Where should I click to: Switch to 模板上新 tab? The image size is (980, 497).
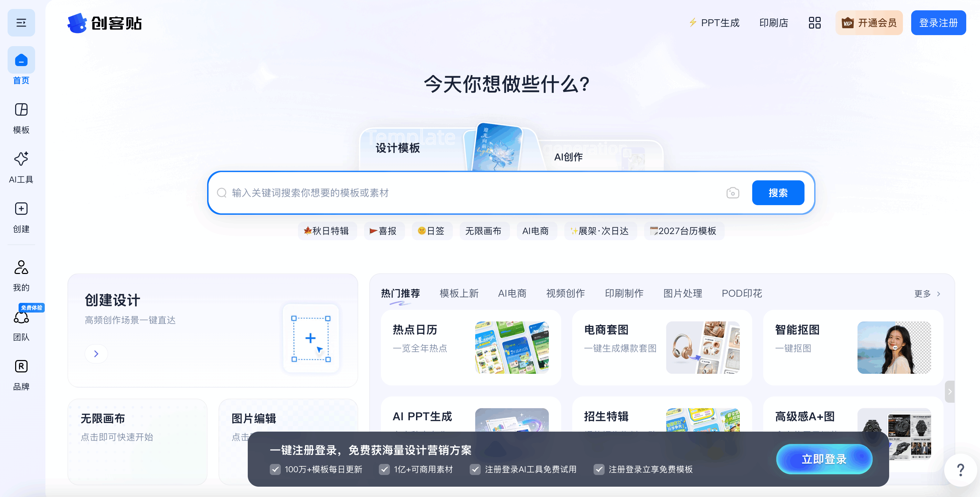click(x=459, y=293)
